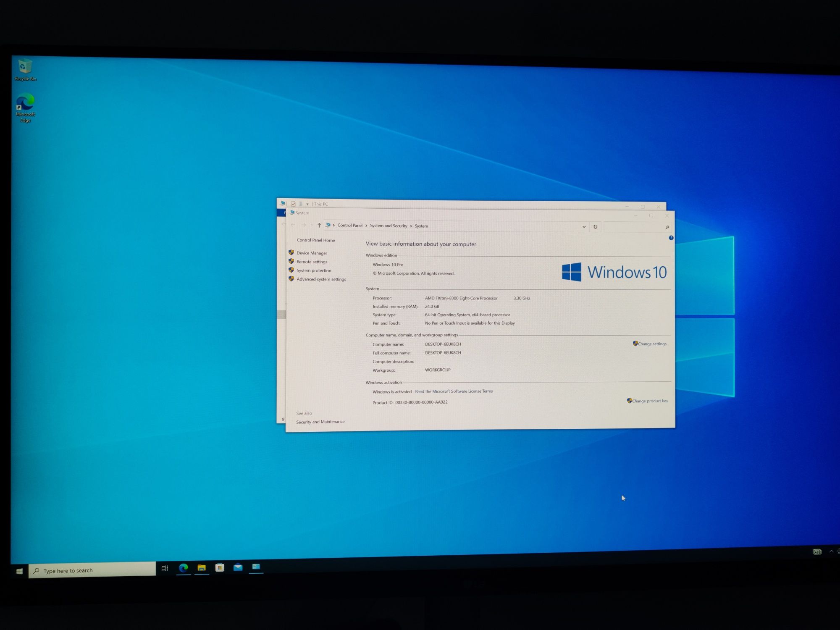This screenshot has height=630, width=840.
Task: Click the search magnifier icon in System window
Action: (x=667, y=227)
